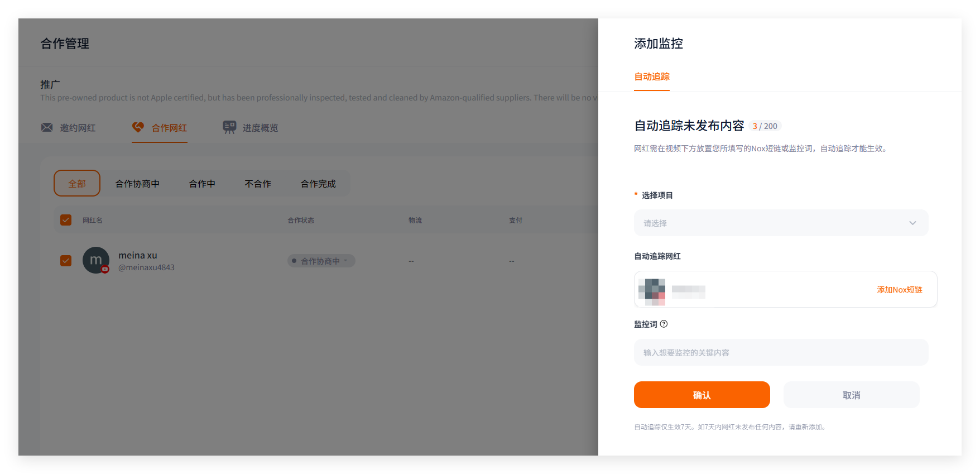
Task: Toggle the select-all checkbox in the table header
Action: click(66, 220)
